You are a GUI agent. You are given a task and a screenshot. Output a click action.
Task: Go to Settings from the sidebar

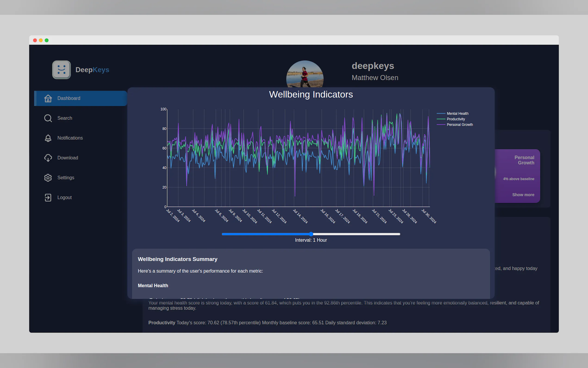pyautogui.click(x=66, y=178)
